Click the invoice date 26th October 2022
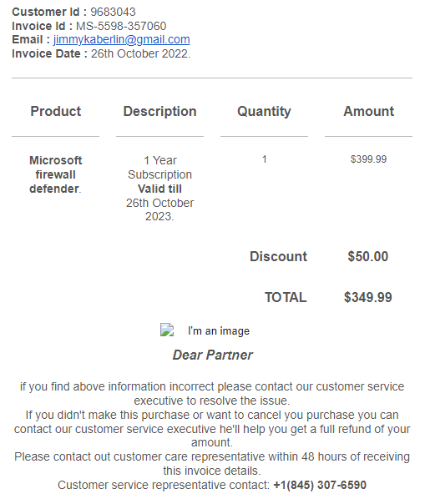The width and height of the screenshot is (425, 504). click(140, 53)
